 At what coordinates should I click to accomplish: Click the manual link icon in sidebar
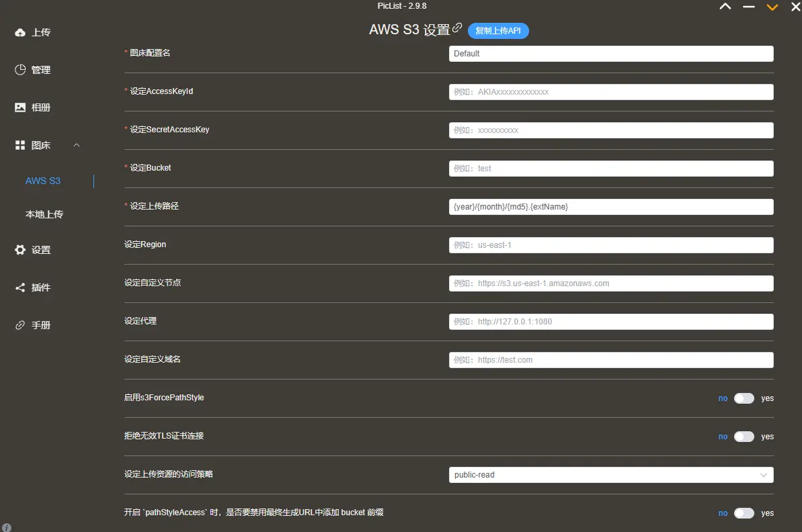pyautogui.click(x=20, y=325)
